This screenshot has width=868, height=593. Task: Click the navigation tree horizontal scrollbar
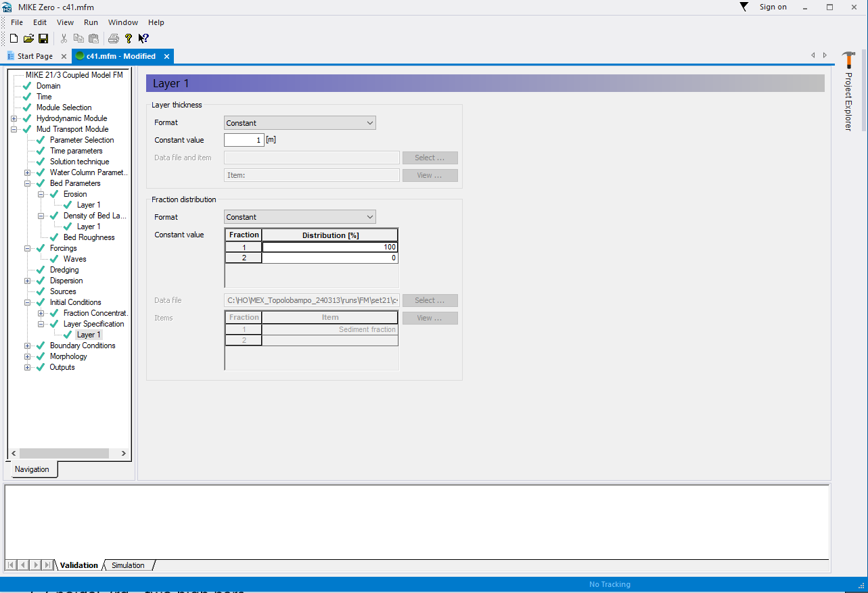68,453
